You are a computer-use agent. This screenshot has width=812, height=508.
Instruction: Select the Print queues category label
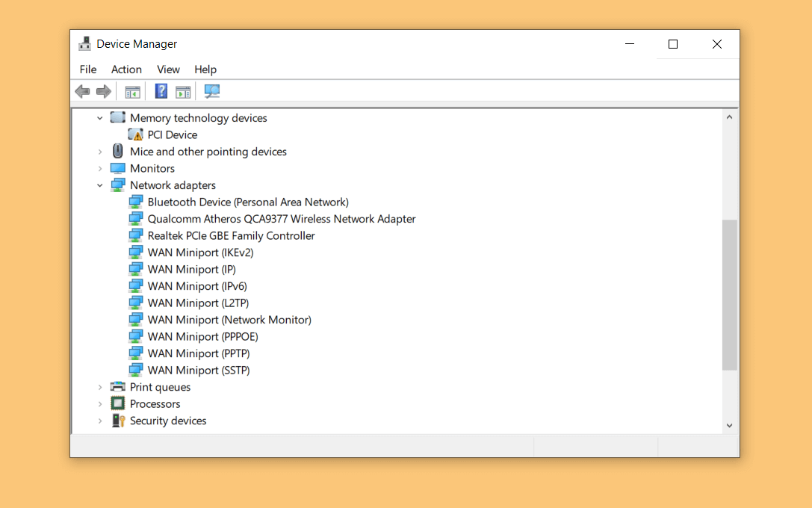(160, 387)
